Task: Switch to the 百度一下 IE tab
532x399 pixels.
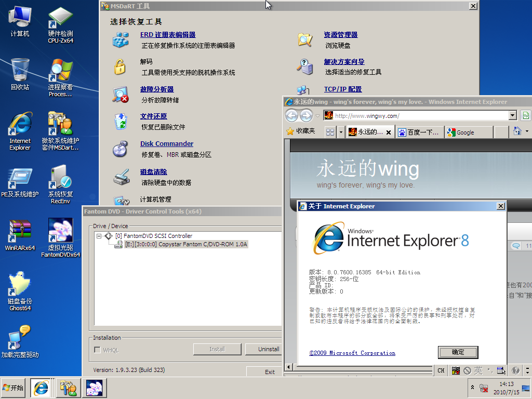Action: tap(420, 132)
